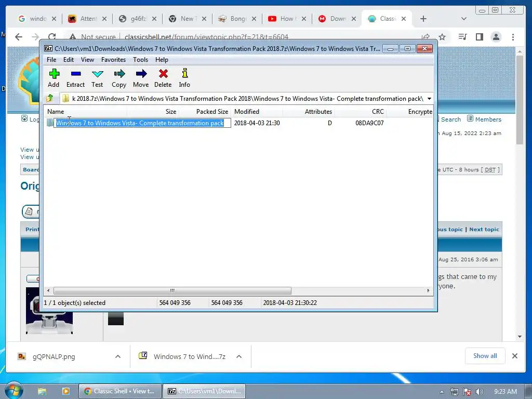The width and height of the screenshot is (532, 399).
Task: Reload the page in Chrome
Action: click(52, 37)
